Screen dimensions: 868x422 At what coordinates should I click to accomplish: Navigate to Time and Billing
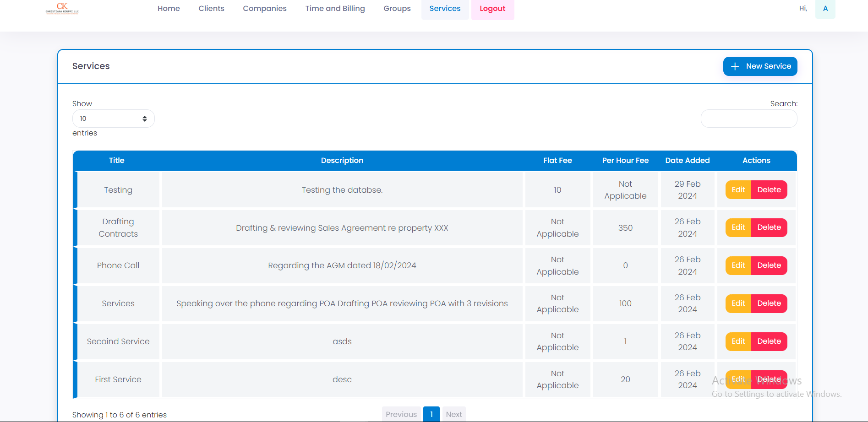[335, 9]
